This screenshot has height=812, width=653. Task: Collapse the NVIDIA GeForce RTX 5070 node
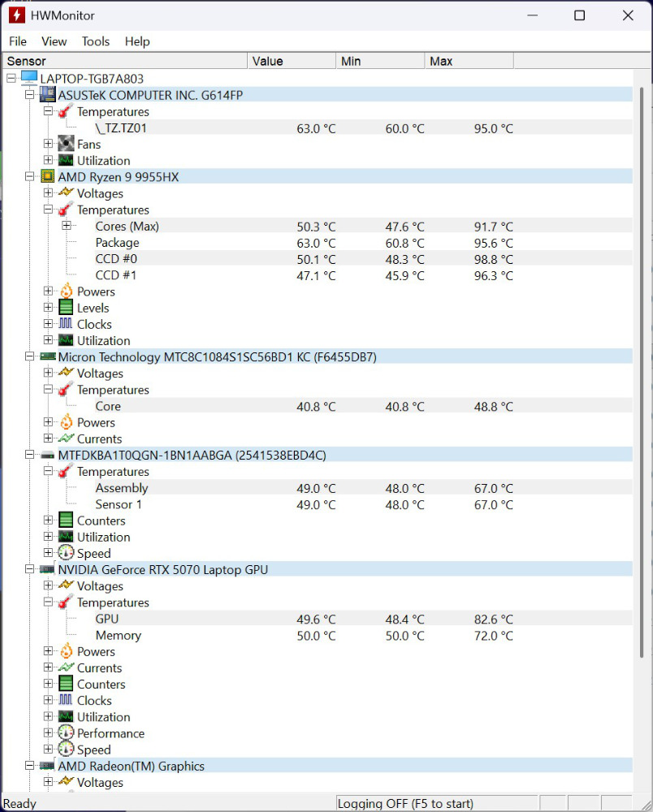(x=29, y=569)
